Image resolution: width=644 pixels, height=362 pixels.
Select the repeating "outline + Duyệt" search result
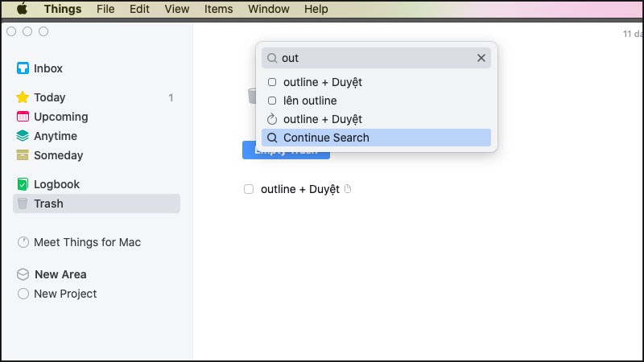[322, 119]
